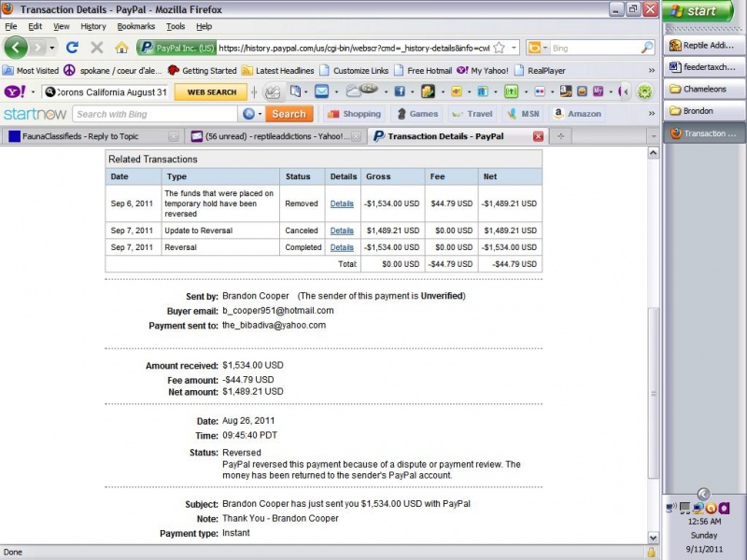Viewport: 747px width, 560px height.
Task: Click the Games button in startnow toolbar
Action: [417, 114]
